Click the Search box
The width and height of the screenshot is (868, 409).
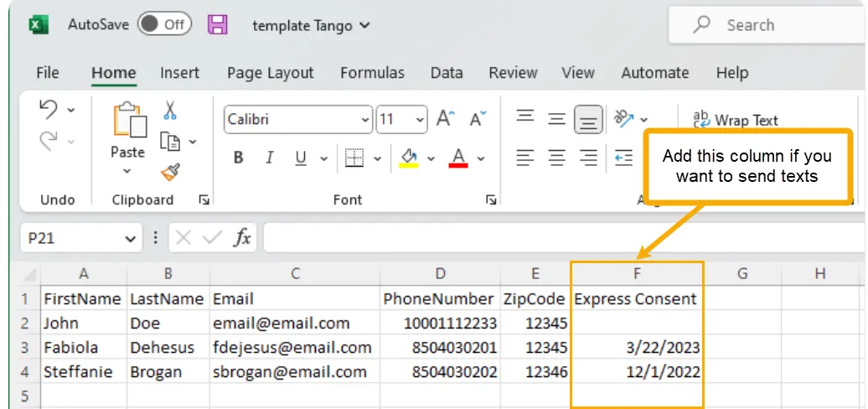(x=767, y=25)
